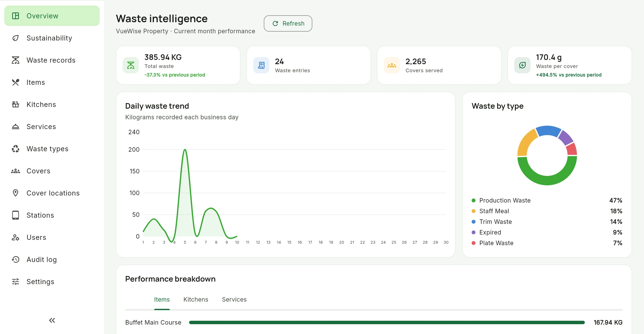Select the Items breakdown tab
This screenshot has height=334, width=644.
(162, 299)
